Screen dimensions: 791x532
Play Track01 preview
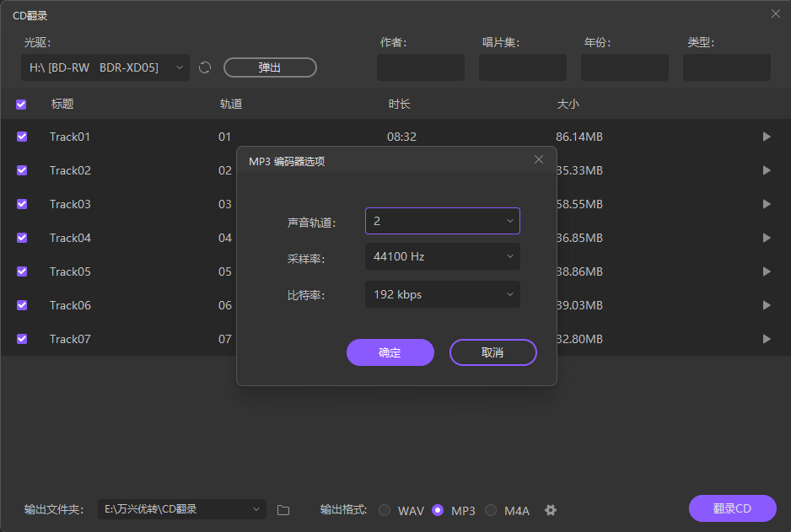pos(767,137)
